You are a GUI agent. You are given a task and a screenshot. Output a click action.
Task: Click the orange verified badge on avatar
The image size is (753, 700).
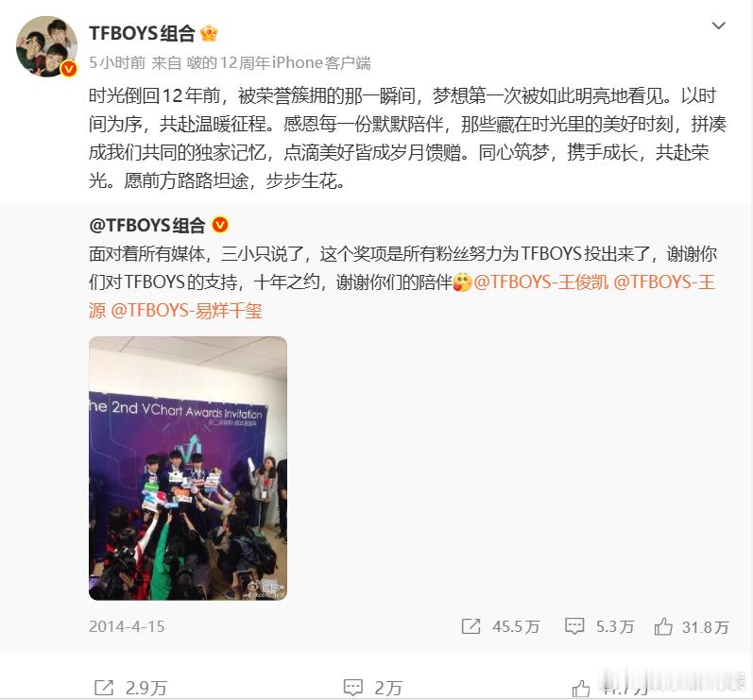(x=69, y=69)
